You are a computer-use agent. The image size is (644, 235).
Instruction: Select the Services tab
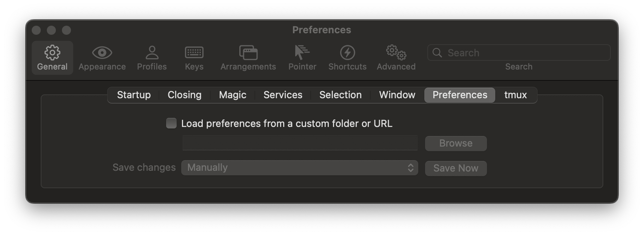[283, 95]
